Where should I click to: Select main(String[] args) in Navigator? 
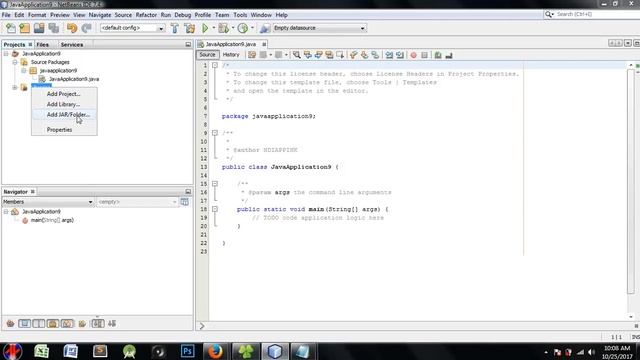[x=52, y=220]
